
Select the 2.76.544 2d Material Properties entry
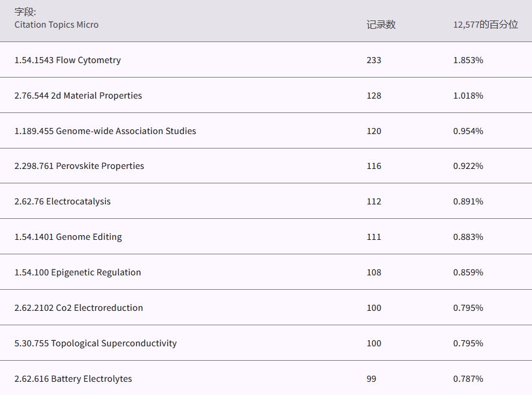tap(78, 96)
